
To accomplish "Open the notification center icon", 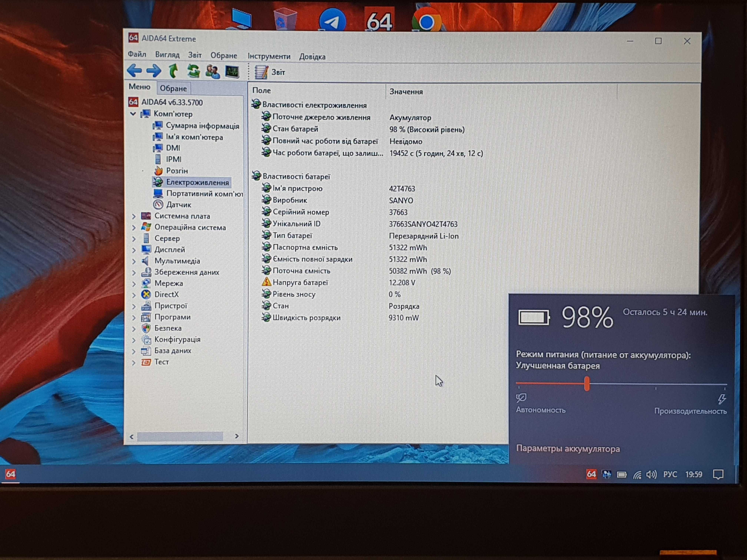I will (718, 474).
